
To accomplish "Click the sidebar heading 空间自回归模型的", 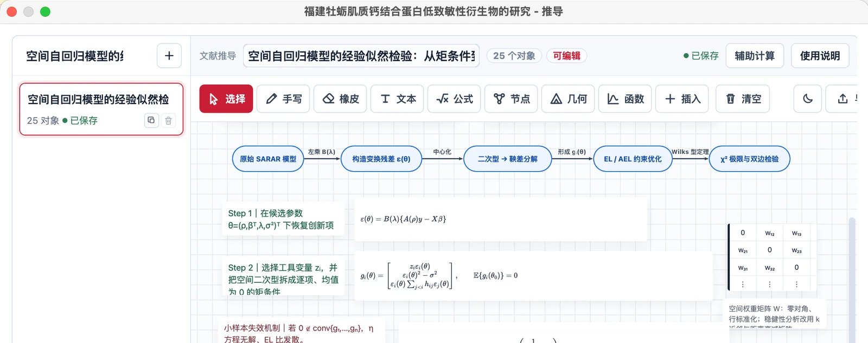I will click(75, 56).
